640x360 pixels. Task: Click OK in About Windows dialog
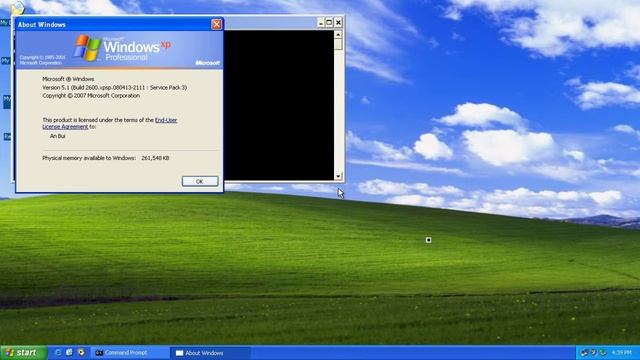click(200, 181)
